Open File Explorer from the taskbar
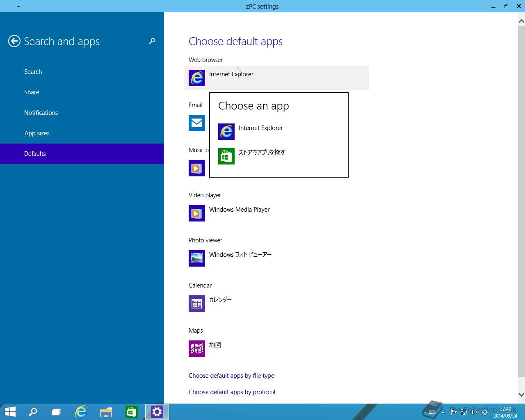Image resolution: width=525 pixels, height=420 pixels. (x=106, y=412)
